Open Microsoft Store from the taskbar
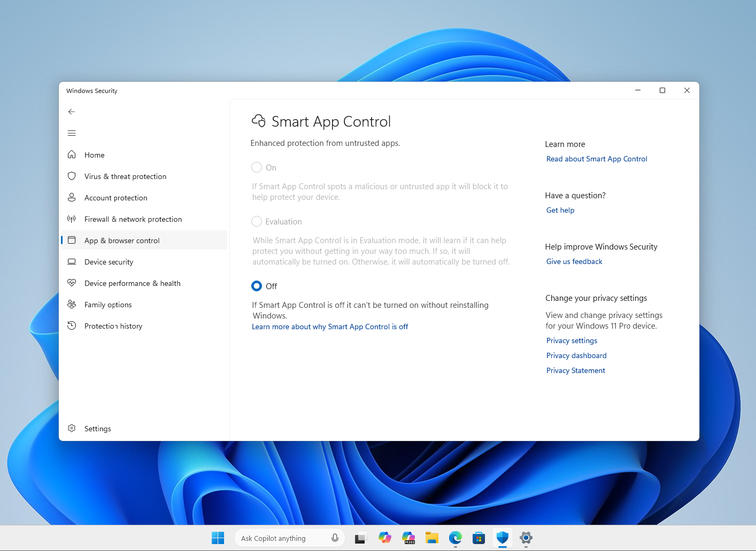The image size is (756, 551). 479,538
